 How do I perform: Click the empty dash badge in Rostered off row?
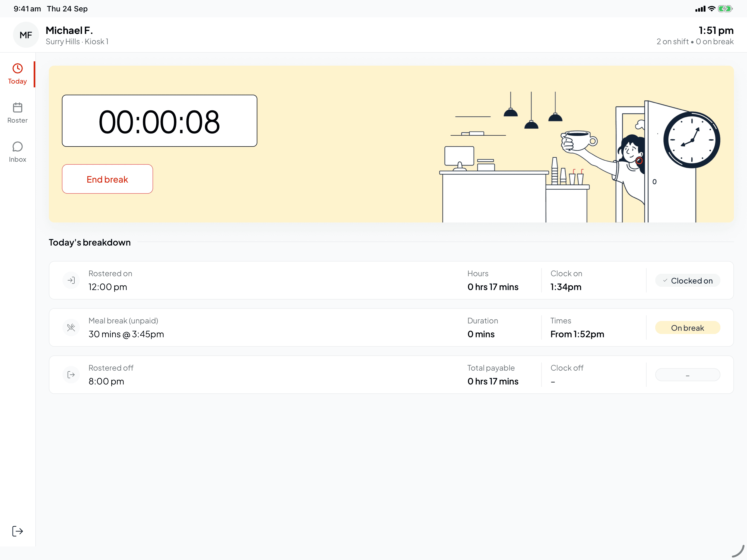(688, 375)
